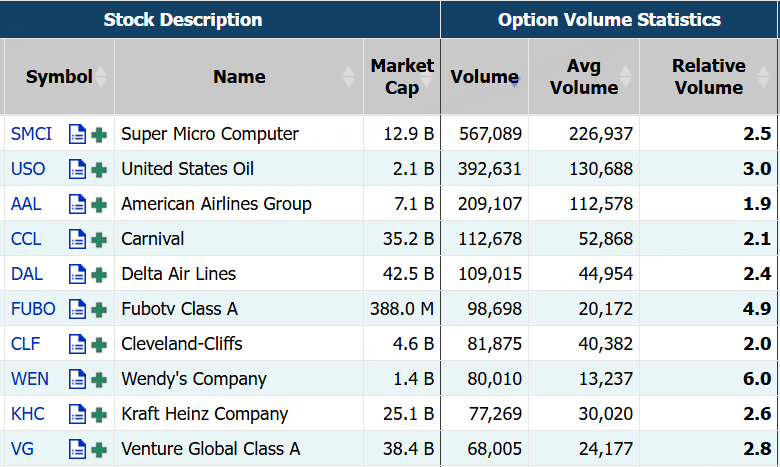
Task: Click the green plus icon for USO
Action: click(x=99, y=170)
